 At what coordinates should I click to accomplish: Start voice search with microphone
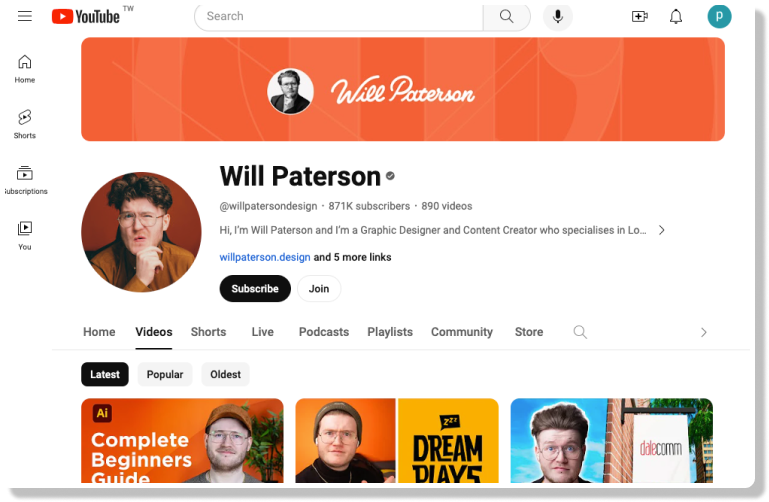click(558, 16)
